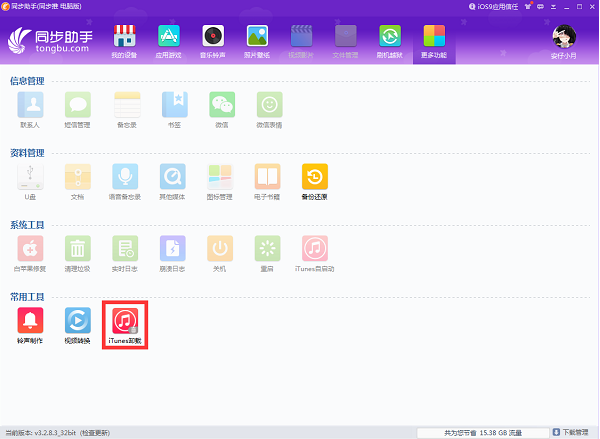The height and width of the screenshot is (439, 600).
Task: Switch to the 文件管理 tab
Action: [346, 42]
